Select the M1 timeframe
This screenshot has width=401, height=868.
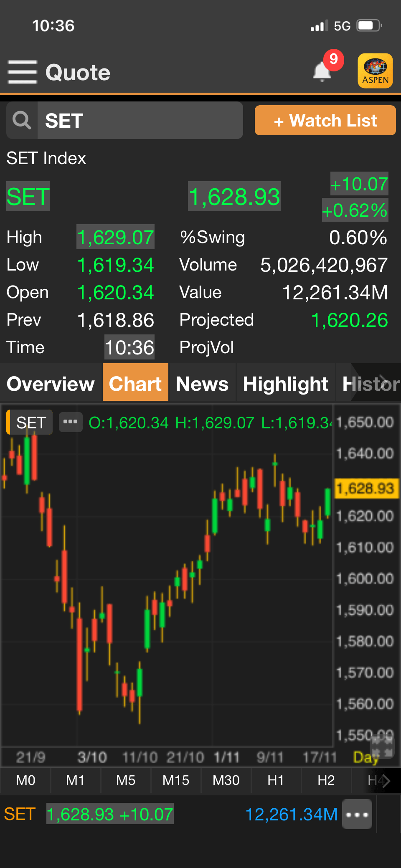coord(76,780)
